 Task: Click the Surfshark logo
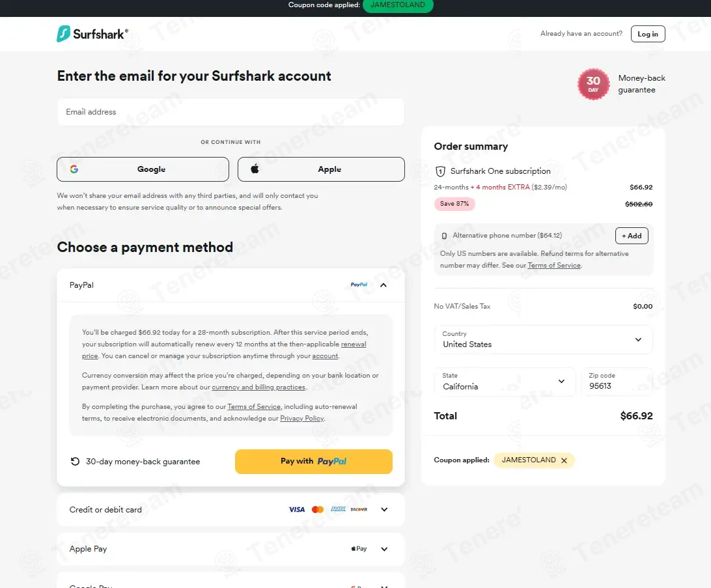(92, 34)
